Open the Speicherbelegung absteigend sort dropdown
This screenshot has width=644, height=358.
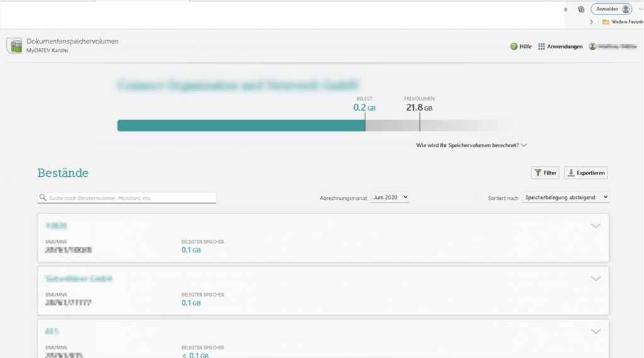pyautogui.click(x=565, y=198)
